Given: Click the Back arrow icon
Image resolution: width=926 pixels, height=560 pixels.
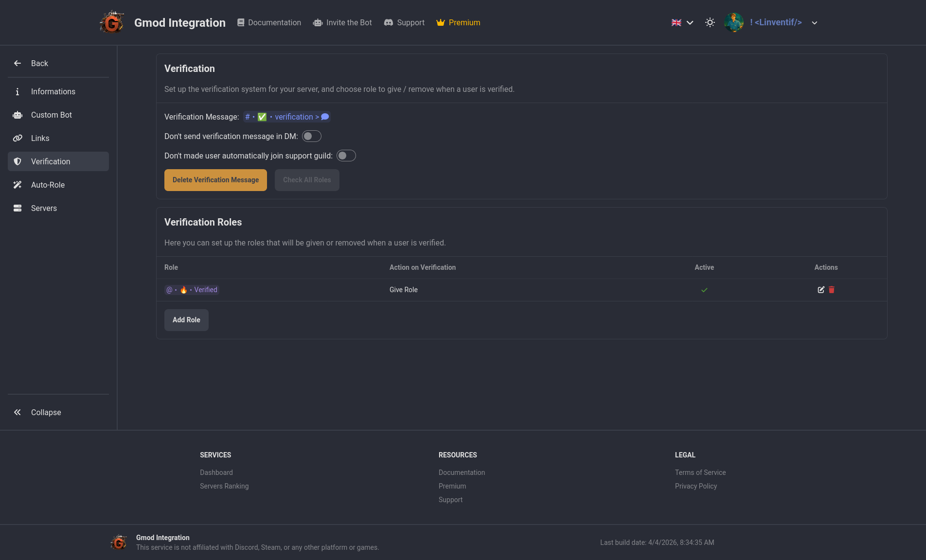Looking at the screenshot, I should tap(18, 63).
